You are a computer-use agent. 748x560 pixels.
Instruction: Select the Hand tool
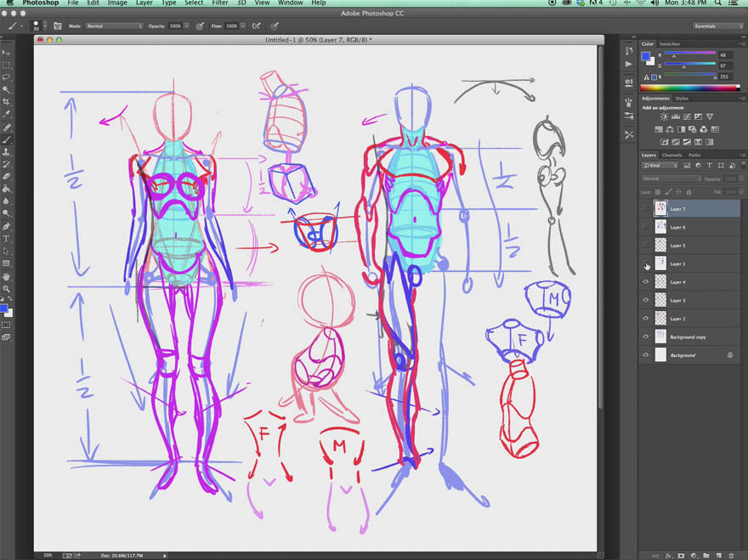click(6, 277)
